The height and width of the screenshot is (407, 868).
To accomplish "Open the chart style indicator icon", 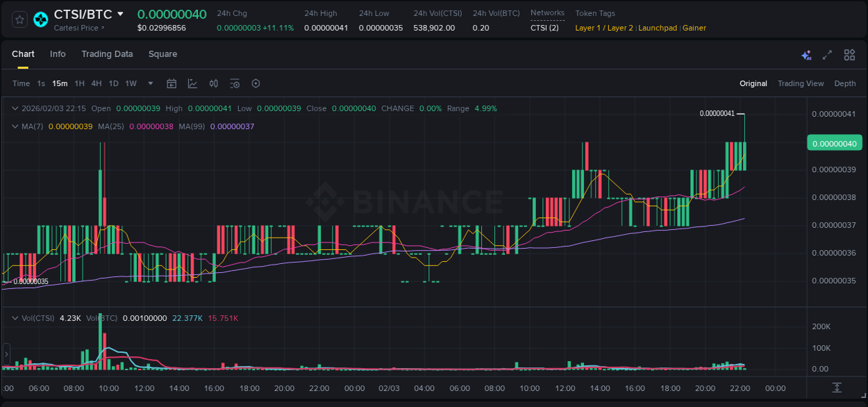I will [x=192, y=83].
